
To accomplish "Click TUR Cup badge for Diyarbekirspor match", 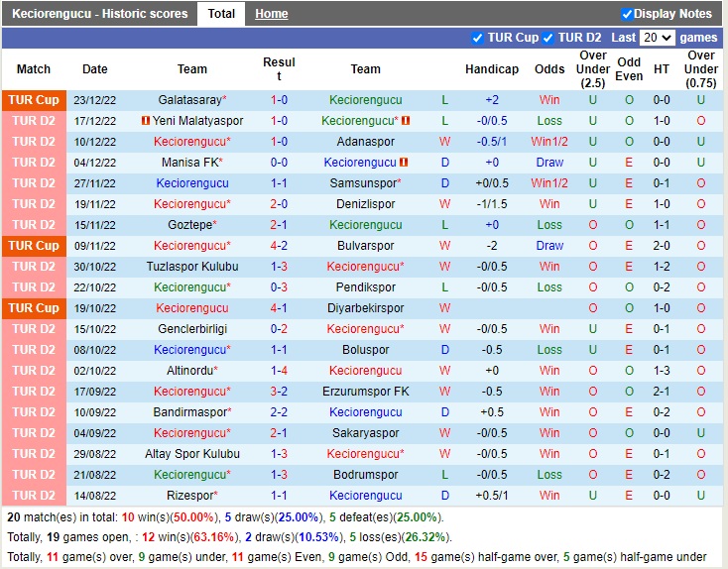I will point(34,308).
